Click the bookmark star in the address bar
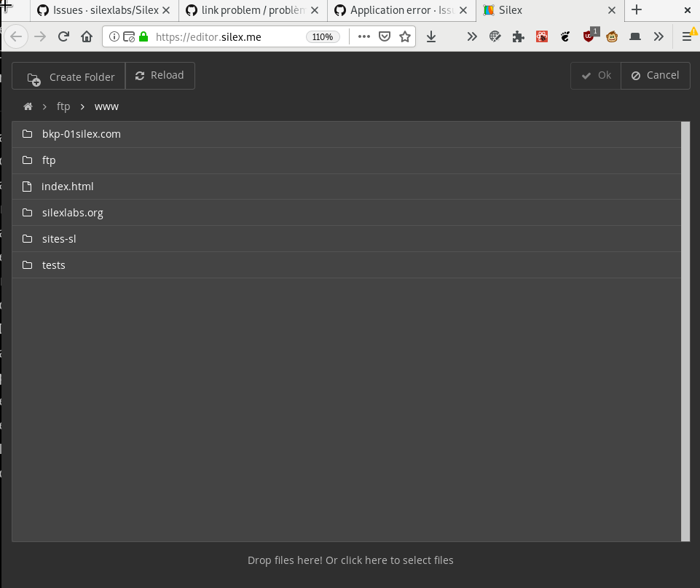The height and width of the screenshot is (588, 700). [405, 36]
